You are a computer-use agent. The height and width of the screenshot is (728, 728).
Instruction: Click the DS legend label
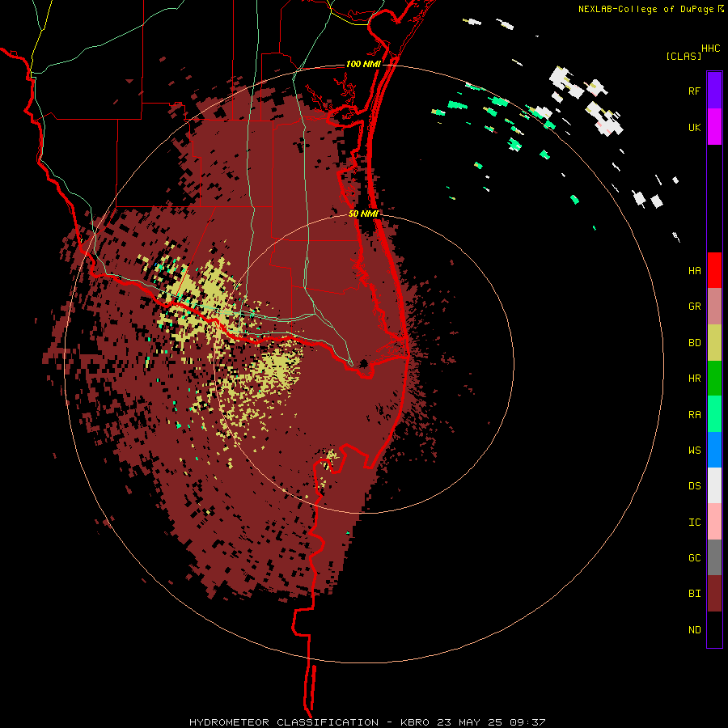click(694, 485)
